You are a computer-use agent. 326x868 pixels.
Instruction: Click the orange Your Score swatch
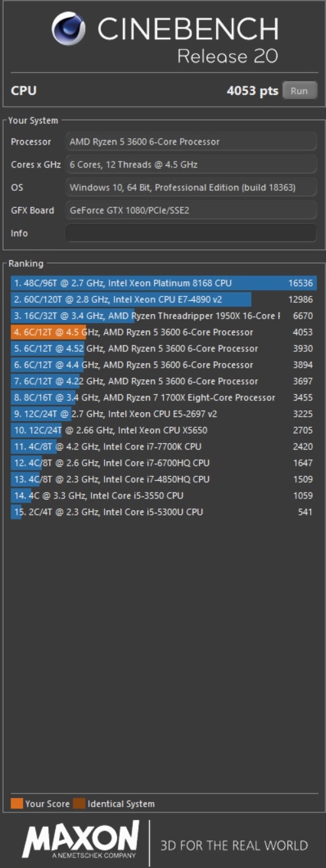(x=16, y=803)
